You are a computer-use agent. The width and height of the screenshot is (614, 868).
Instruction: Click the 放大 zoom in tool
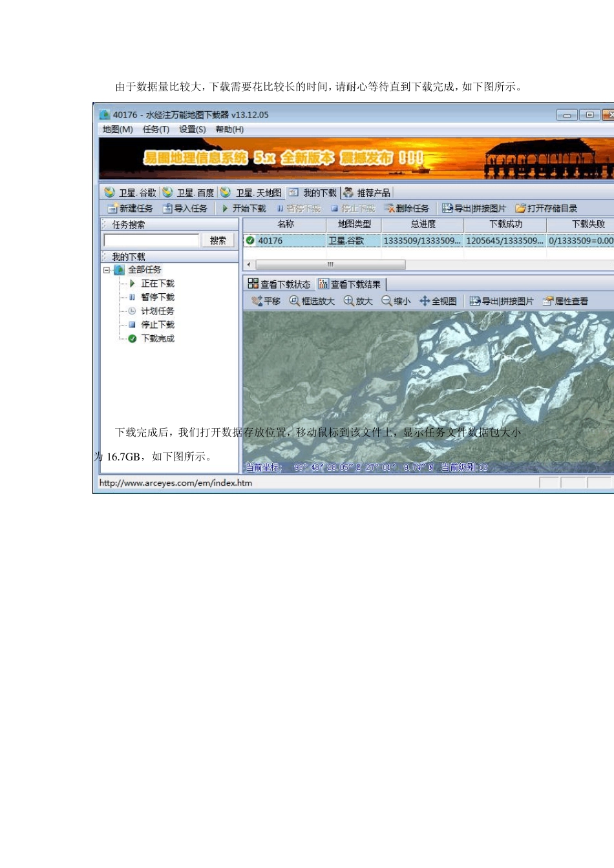(358, 301)
